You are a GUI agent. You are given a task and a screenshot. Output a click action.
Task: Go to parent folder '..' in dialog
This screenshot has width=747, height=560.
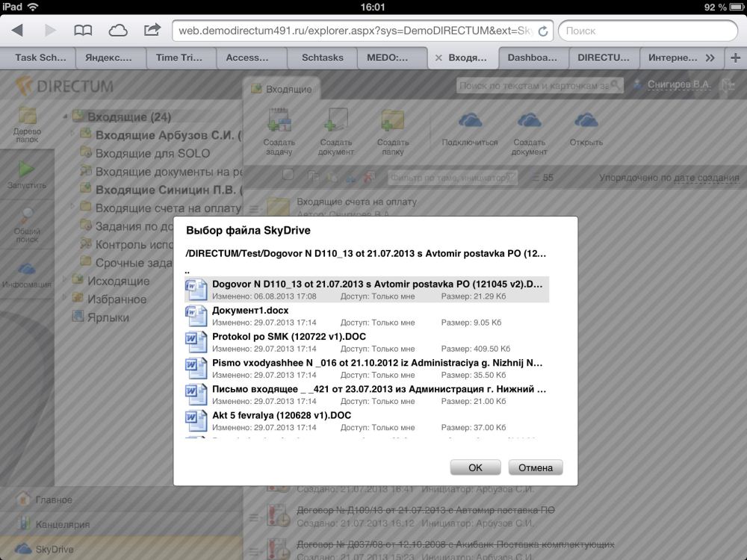click(x=187, y=272)
